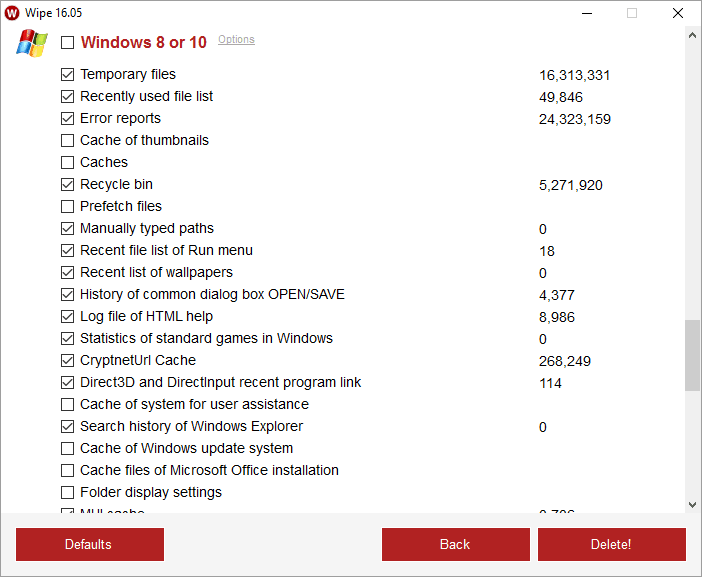Image resolution: width=702 pixels, height=577 pixels.
Task: Click the 8,986 size value
Action: click(x=557, y=317)
